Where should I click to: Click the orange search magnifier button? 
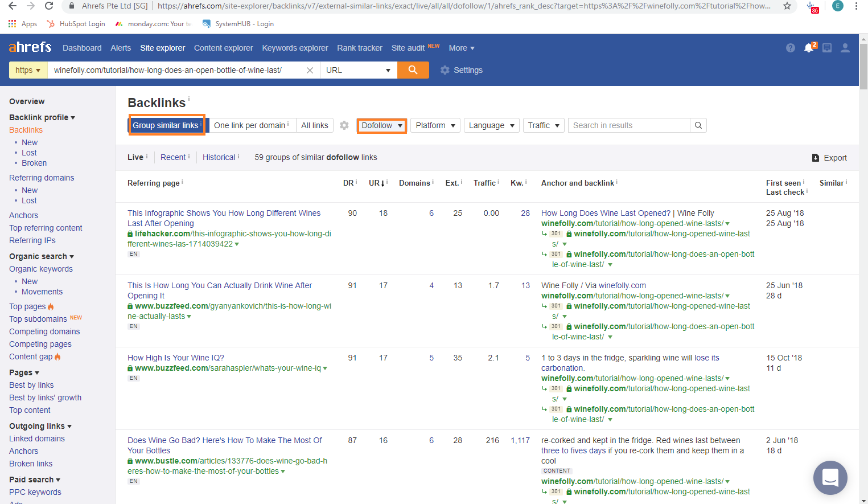click(413, 70)
